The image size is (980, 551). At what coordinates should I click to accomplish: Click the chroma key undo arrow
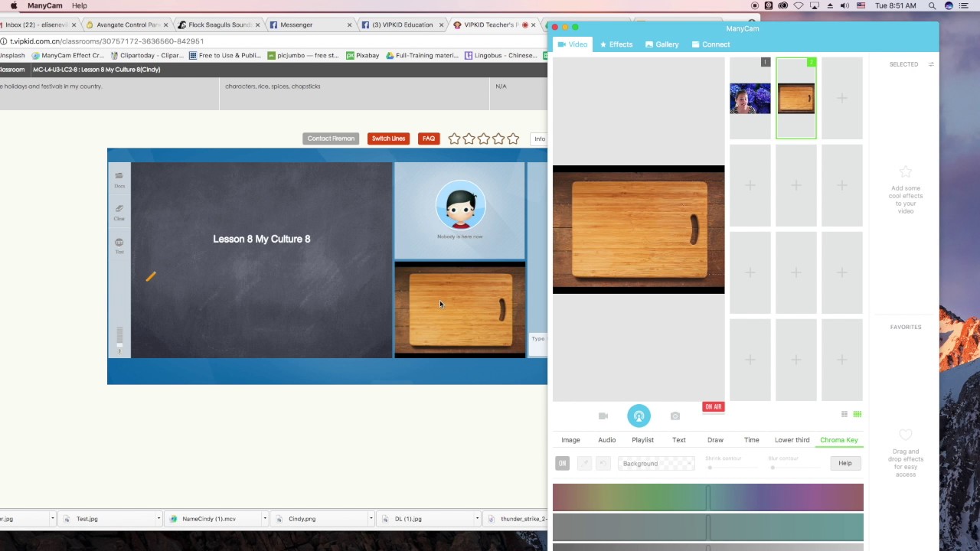point(603,463)
